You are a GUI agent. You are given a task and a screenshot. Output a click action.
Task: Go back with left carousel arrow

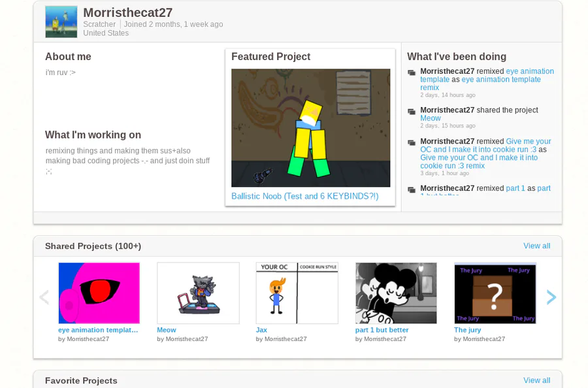44,297
